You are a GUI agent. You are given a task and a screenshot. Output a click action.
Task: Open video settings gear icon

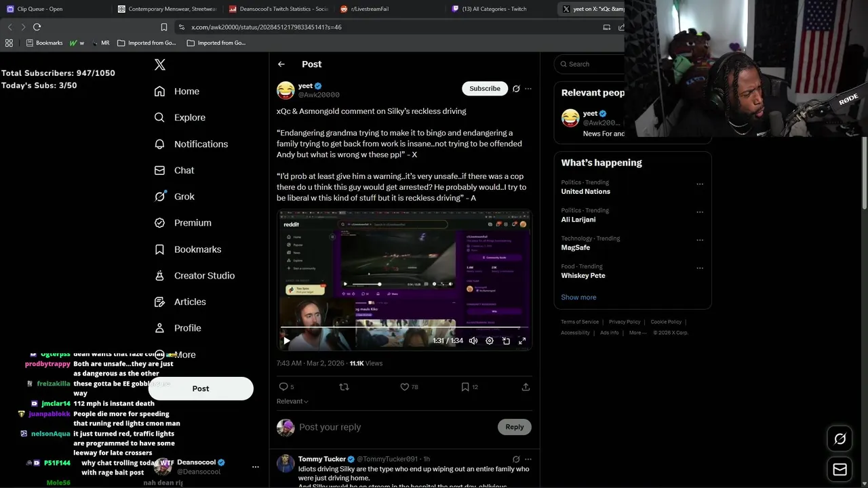tap(490, 341)
